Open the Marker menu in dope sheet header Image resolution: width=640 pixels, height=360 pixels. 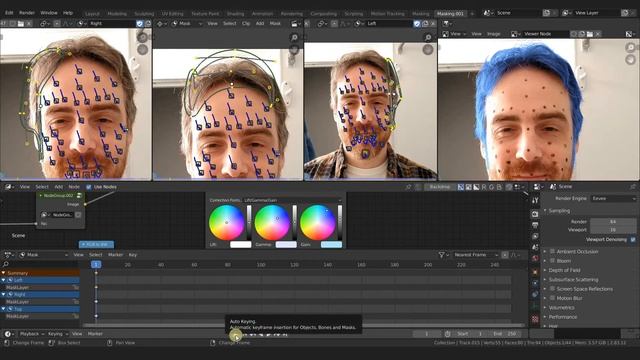(x=115, y=255)
